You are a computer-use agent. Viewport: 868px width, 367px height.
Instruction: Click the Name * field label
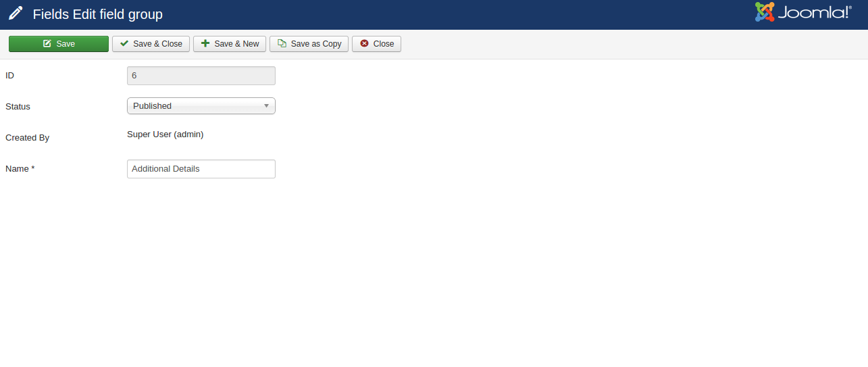[x=20, y=169]
